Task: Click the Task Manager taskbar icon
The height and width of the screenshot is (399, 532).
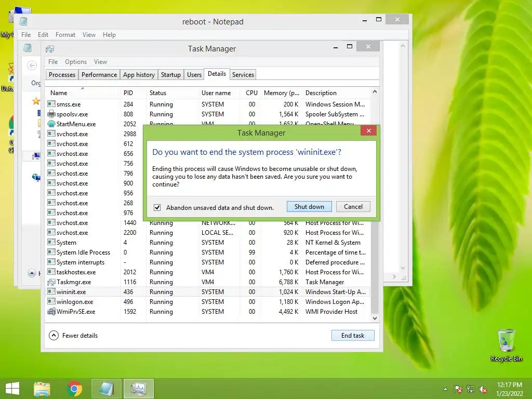Action: point(138,389)
